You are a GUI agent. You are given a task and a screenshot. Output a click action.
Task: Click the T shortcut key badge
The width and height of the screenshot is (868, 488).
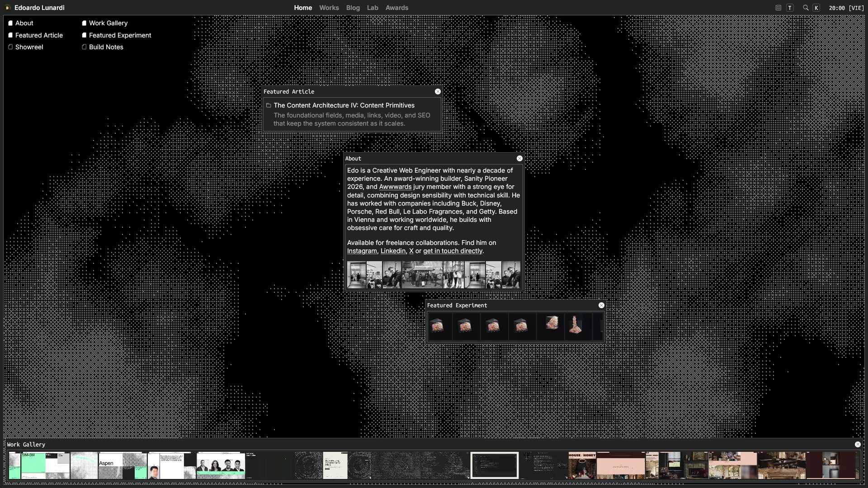(790, 8)
